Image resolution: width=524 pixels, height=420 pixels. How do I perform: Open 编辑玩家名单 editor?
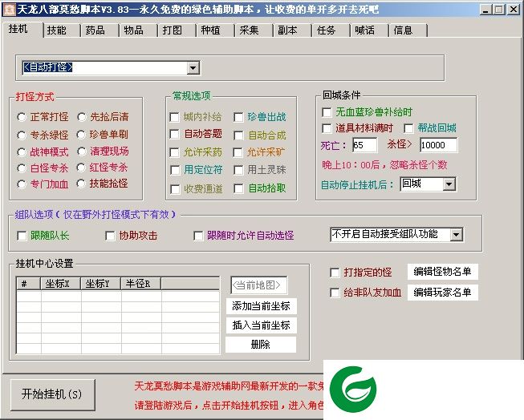[x=442, y=293]
